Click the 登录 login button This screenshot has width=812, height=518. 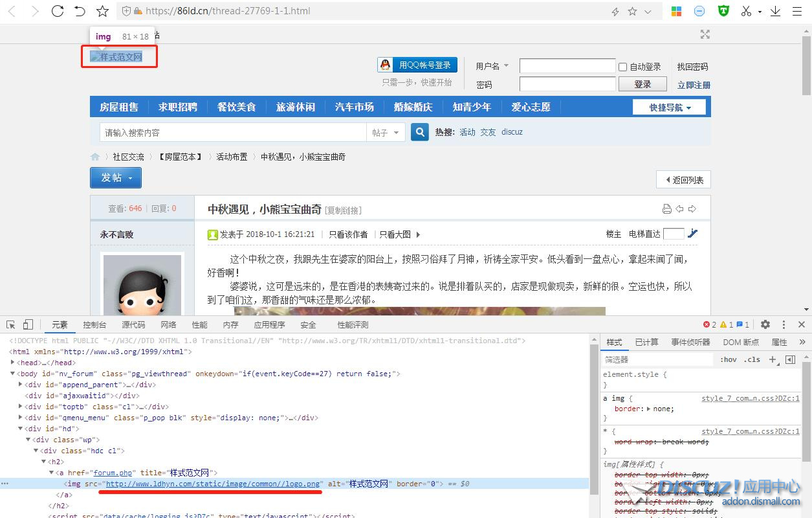[642, 84]
